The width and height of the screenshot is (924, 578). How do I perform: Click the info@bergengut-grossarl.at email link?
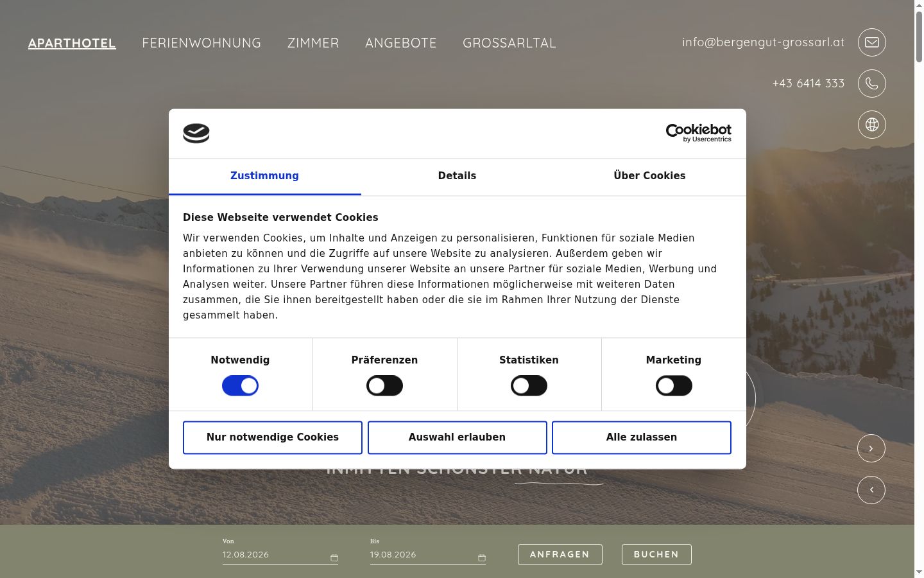point(764,42)
